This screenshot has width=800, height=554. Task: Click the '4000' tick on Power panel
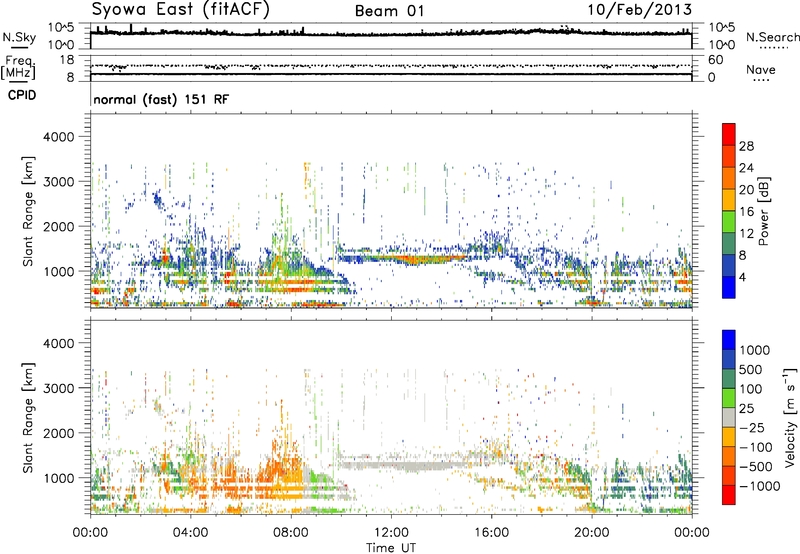(58, 137)
